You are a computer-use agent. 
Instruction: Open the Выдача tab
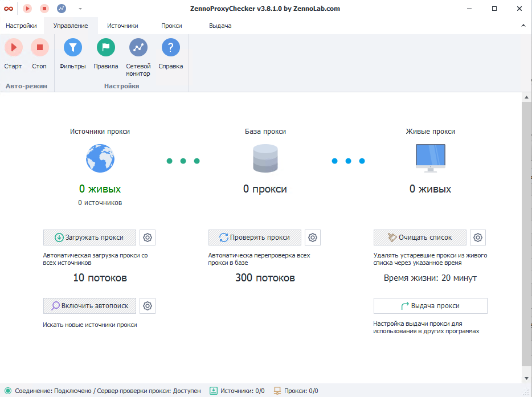(220, 26)
